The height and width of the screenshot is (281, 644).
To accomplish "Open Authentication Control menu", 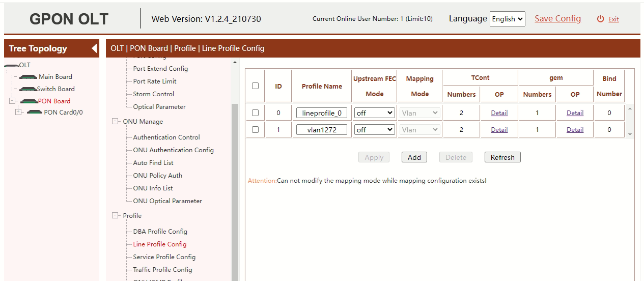I will coord(166,137).
